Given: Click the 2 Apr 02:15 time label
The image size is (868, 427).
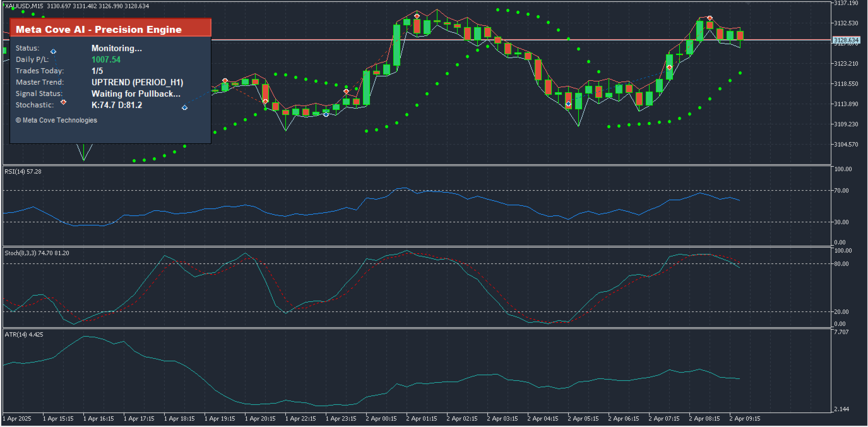Looking at the screenshot, I should 463,418.
